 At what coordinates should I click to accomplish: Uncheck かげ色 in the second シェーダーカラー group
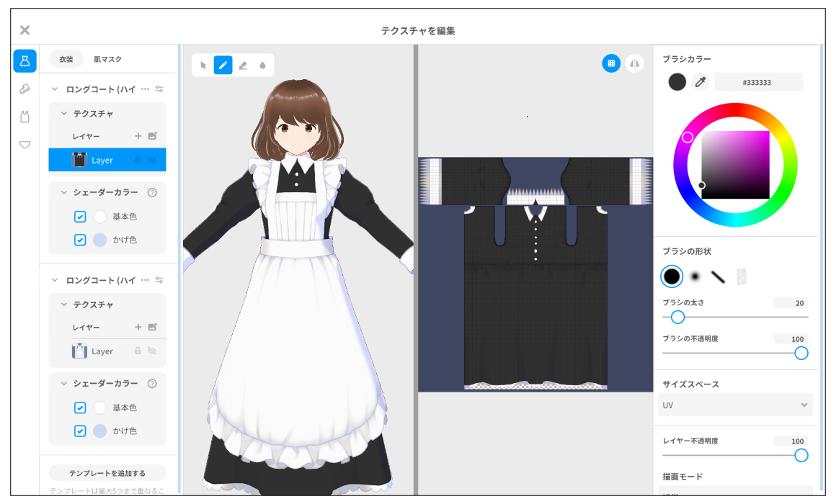[x=80, y=431]
